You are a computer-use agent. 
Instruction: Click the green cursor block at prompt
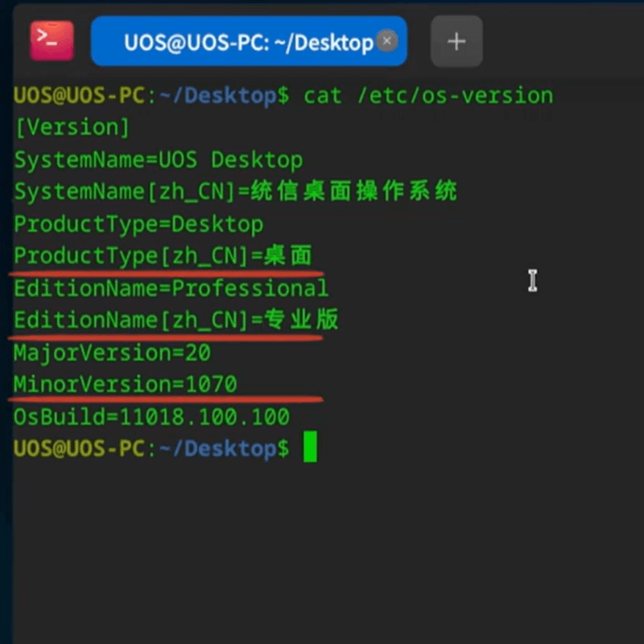pos(310,447)
